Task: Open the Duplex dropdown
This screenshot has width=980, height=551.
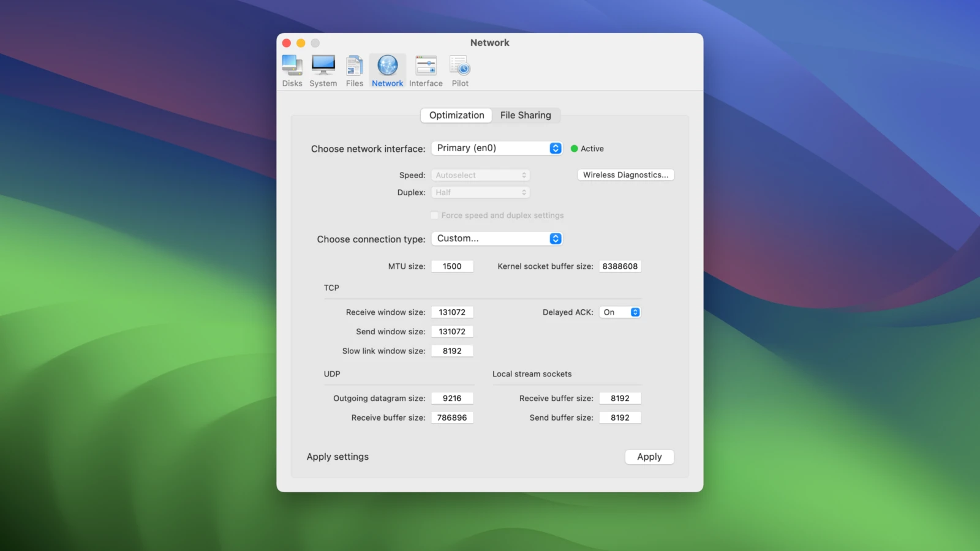Action: [481, 192]
